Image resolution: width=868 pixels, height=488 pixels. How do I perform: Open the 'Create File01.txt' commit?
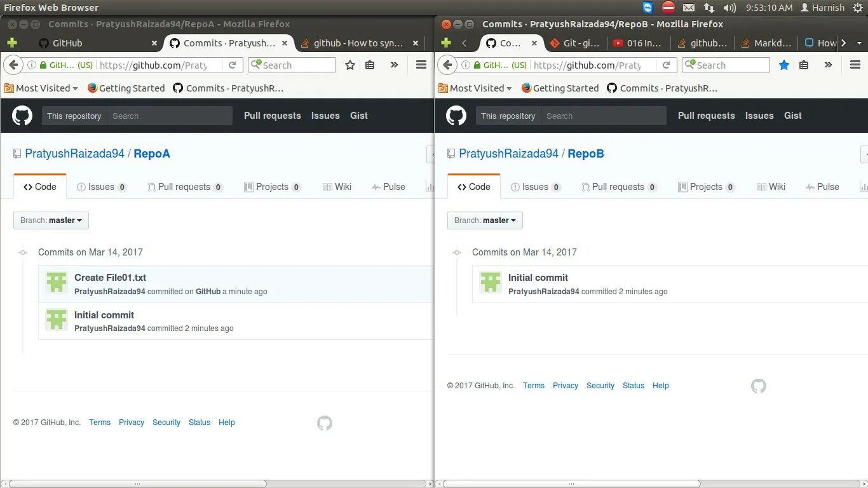pyautogui.click(x=110, y=278)
